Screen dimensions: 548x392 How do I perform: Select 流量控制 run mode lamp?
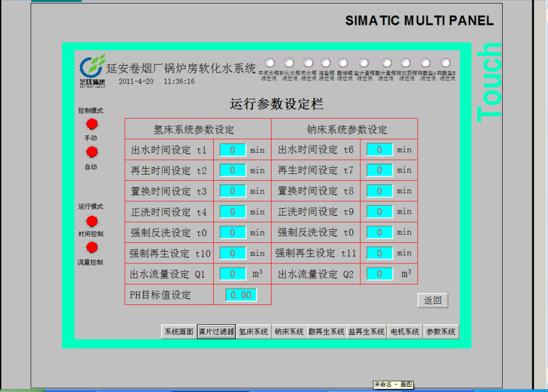92,248
